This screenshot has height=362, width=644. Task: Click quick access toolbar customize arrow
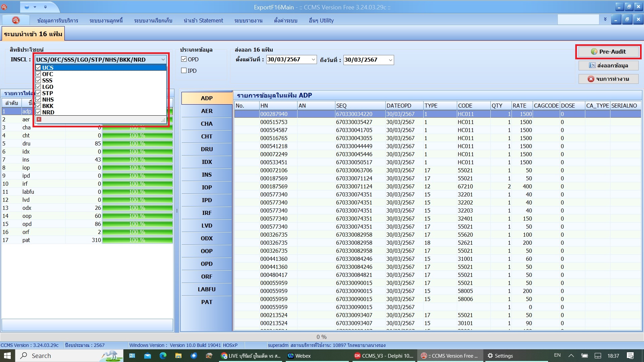click(45, 7)
